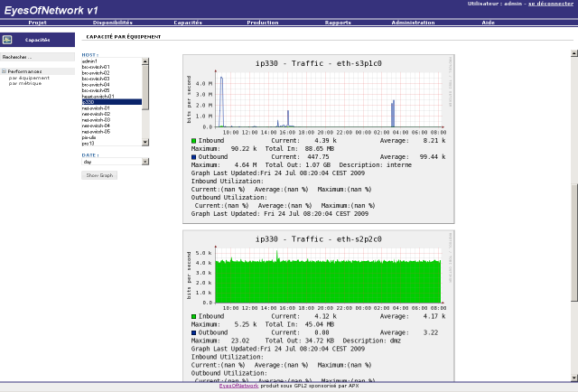Click blue Outbound swatch in eth-s3p1c0 legend
Screen dimensions: 578x392
pos(193,157)
